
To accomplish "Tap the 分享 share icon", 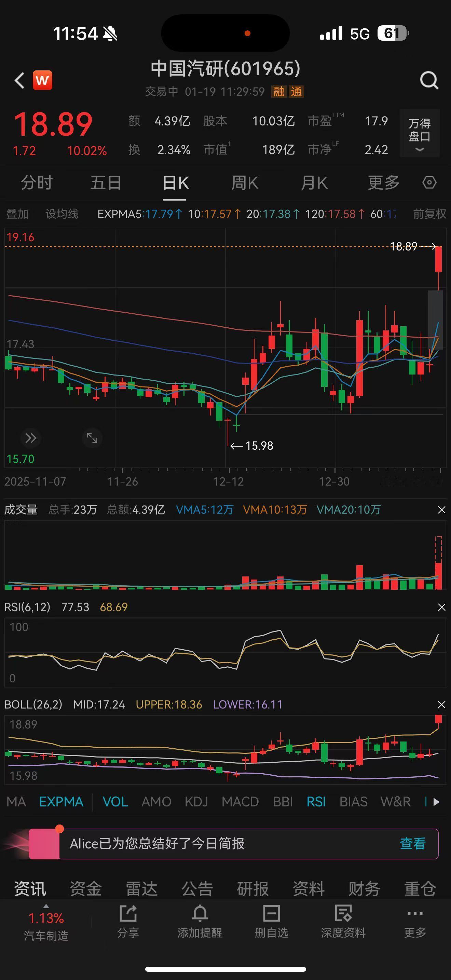I will 128,922.
